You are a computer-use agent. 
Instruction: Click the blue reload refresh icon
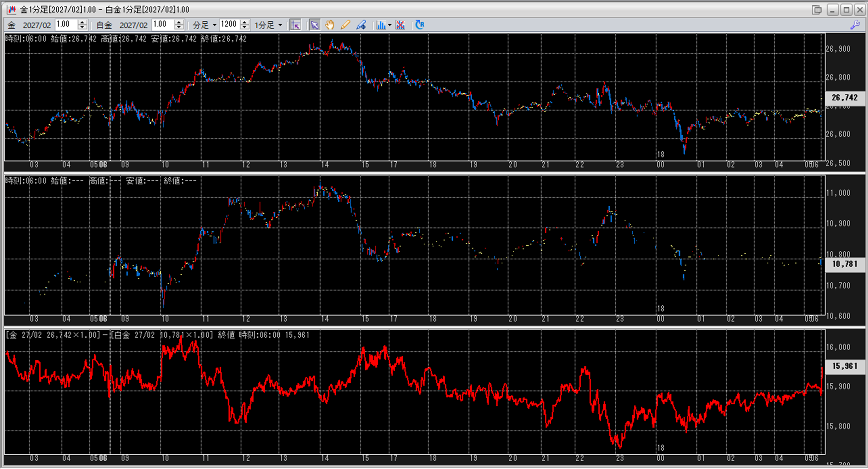[x=419, y=25]
